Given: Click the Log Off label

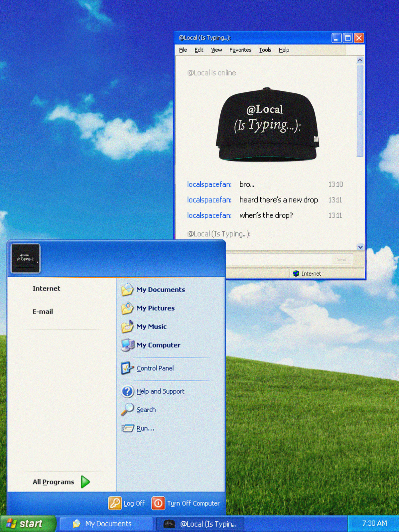Looking at the screenshot, I should point(134,503).
